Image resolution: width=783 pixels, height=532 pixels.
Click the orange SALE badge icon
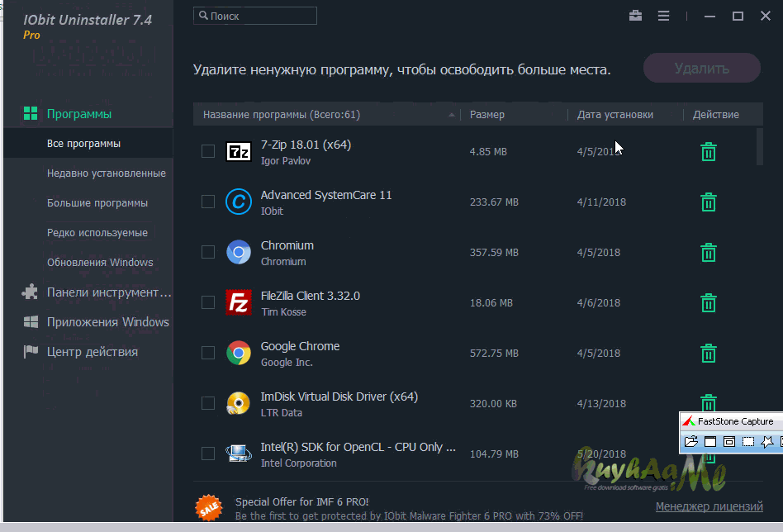(x=209, y=508)
